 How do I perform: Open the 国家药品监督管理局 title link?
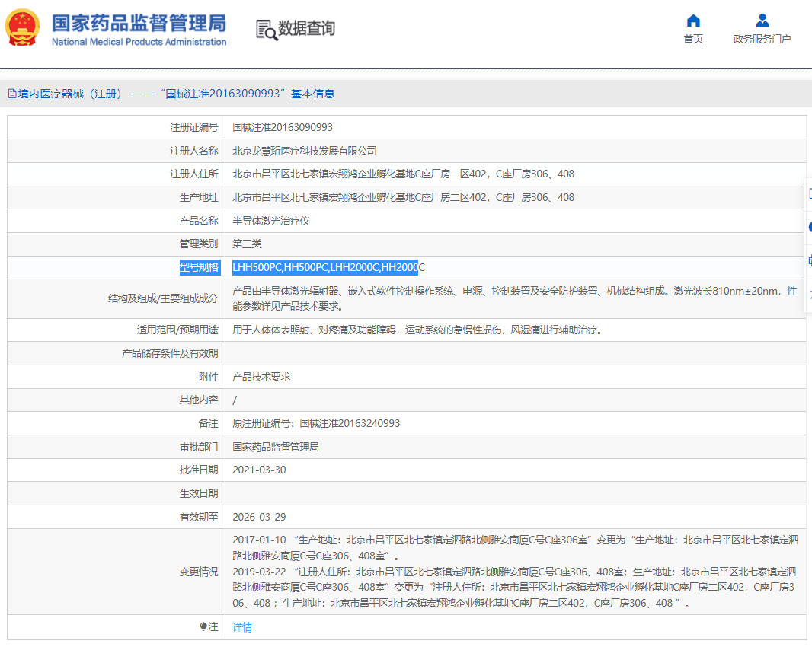pos(139,24)
